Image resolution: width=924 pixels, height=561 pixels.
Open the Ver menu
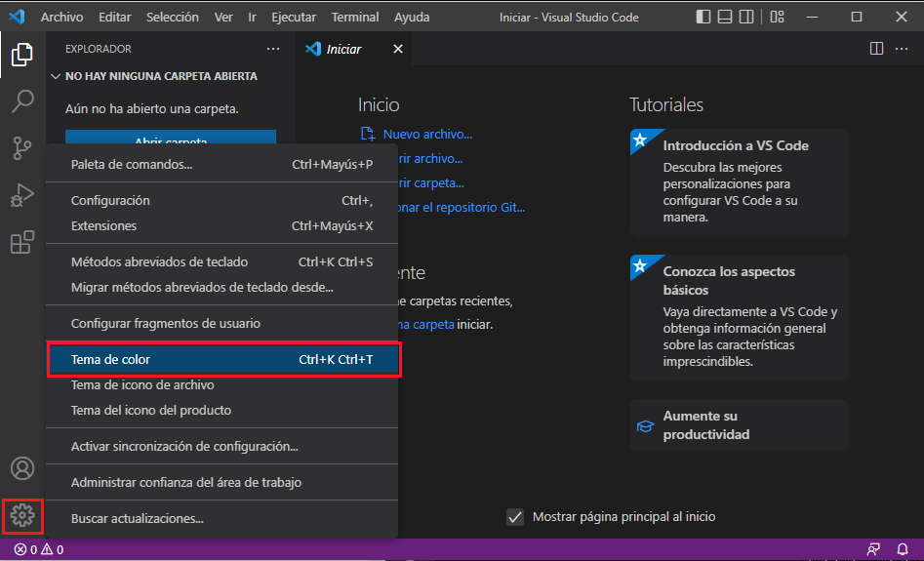point(222,18)
